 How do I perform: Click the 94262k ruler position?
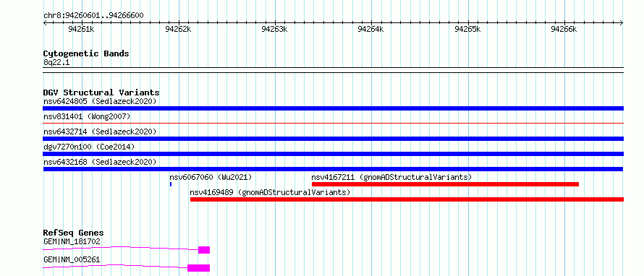pos(178,30)
